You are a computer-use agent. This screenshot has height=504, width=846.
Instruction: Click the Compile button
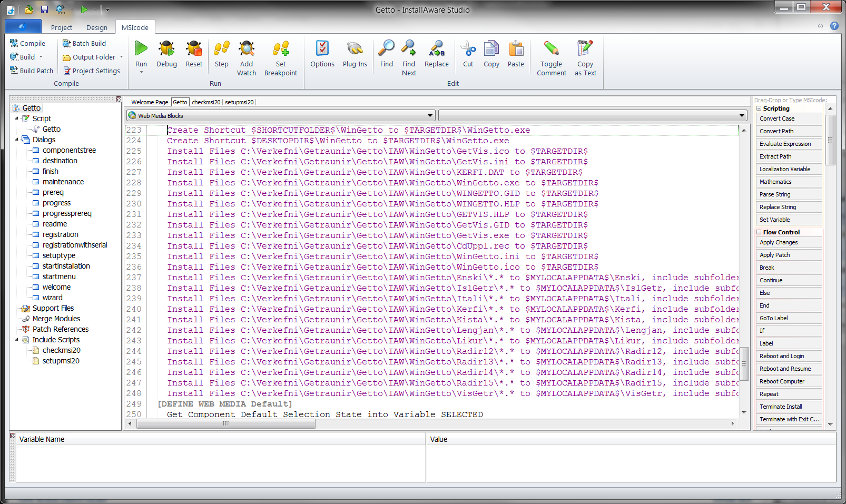(x=27, y=43)
